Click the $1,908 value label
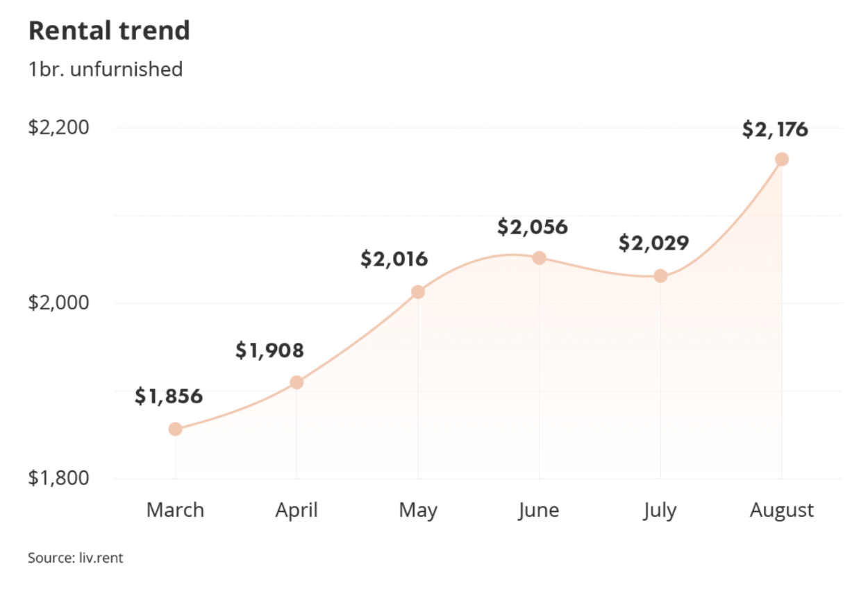The width and height of the screenshot is (868, 594). point(269,350)
